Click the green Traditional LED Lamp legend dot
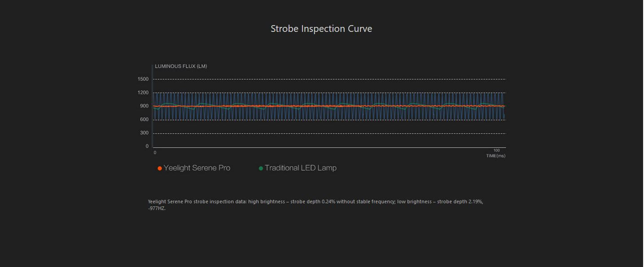The image size is (644, 267). point(261,168)
